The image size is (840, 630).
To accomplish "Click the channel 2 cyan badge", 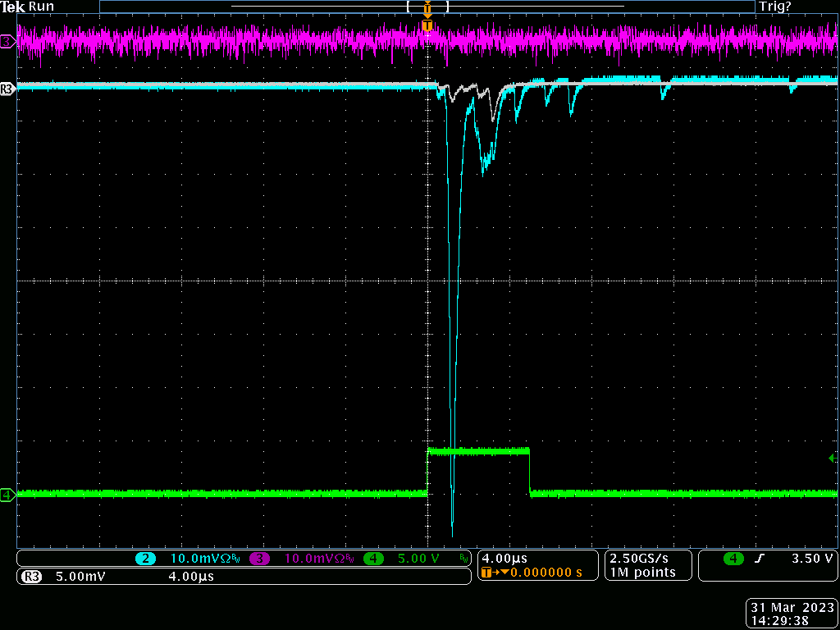I will click(x=146, y=559).
